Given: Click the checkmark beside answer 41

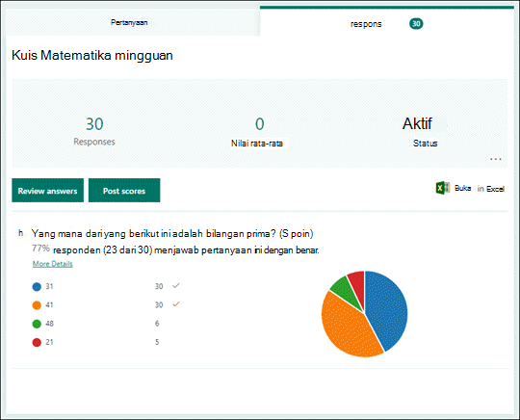Looking at the screenshot, I should [x=176, y=304].
